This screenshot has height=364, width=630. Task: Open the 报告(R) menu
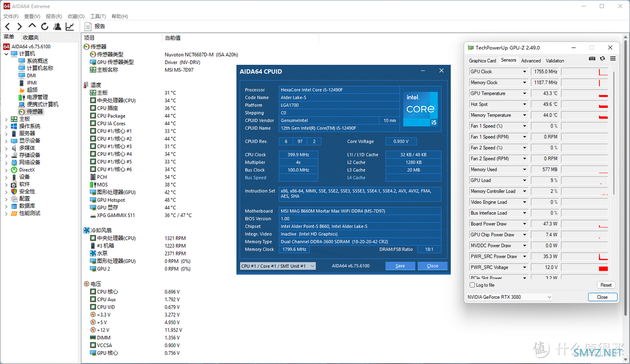54,16
